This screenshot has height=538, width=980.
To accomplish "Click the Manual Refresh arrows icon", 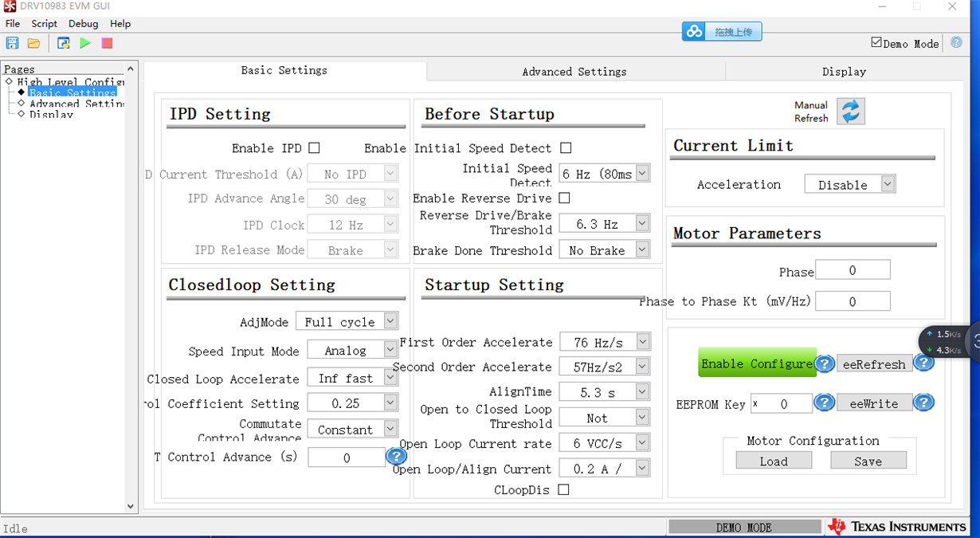I will point(851,112).
